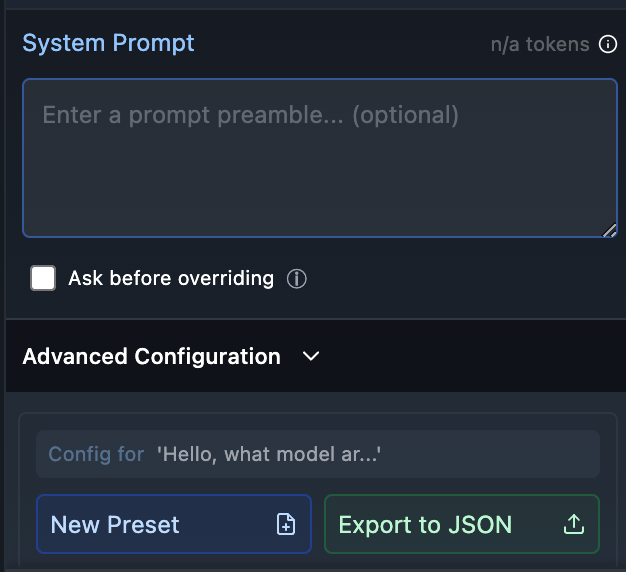The image size is (626, 572).
Task: Toggle the Advanced Configuration section title
Action: click(152, 356)
